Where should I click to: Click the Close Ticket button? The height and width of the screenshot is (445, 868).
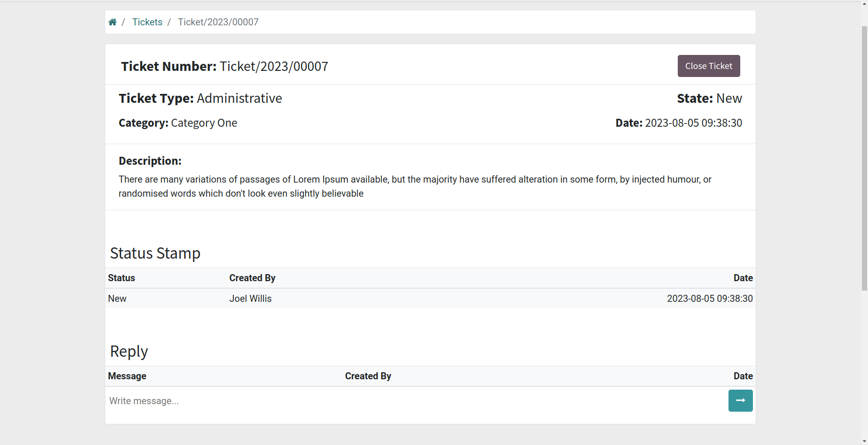(709, 66)
